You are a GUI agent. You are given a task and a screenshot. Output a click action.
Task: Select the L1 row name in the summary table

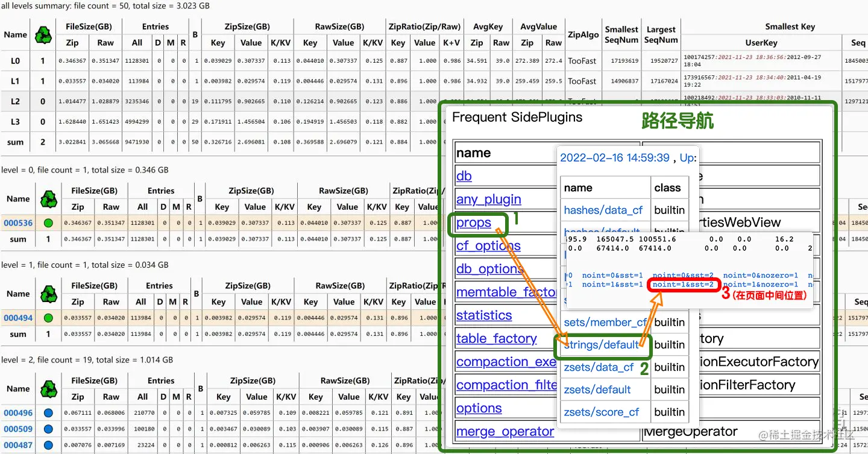(x=16, y=81)
